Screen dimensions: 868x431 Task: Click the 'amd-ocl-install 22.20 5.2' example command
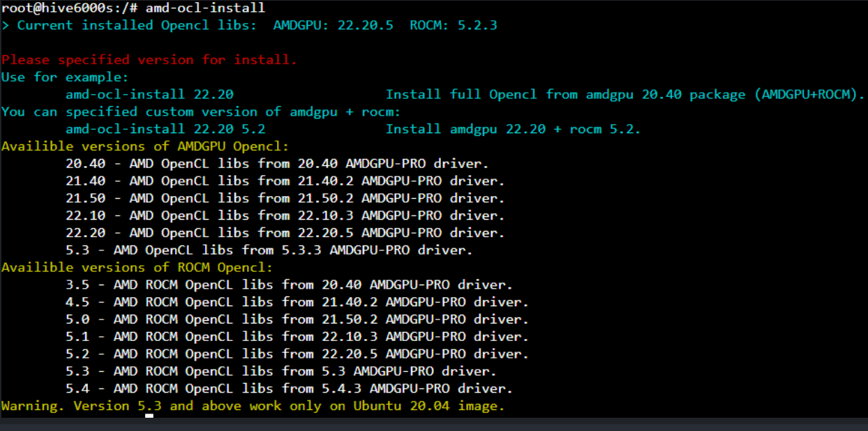165,129
